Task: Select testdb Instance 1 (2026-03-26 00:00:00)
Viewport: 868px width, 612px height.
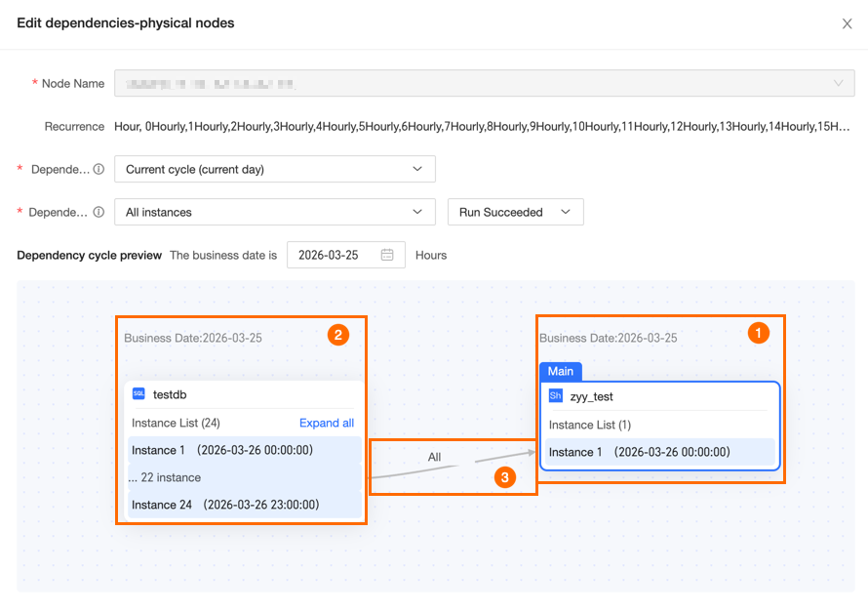Action: pyautogui.click(x=244, y=450)
